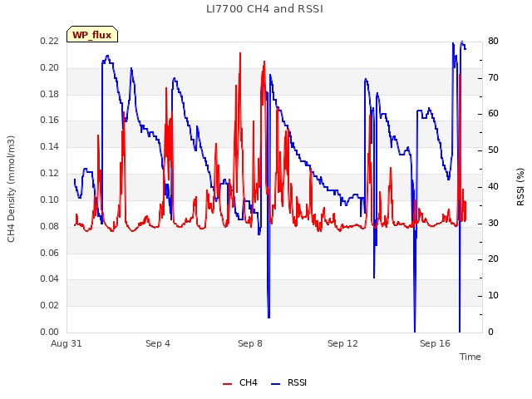The width and height of the screenshot is (532, 399).
Task: Click the 0.08 left axis tick value
Action: pos(50,226)
